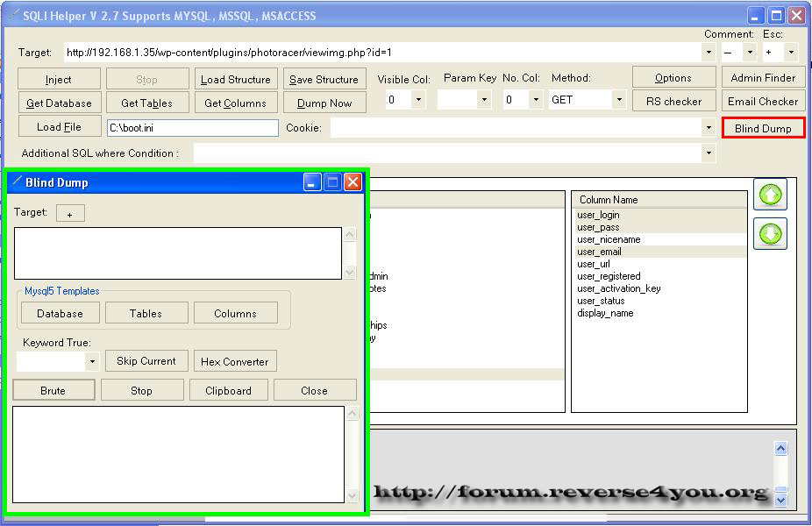Click Load Structure button
Screen dimensions: 812x526
[236, 79]
